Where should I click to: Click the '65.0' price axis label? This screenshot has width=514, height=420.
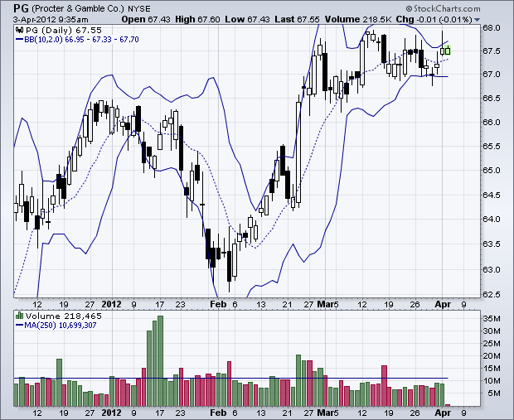click(x=491, y=171)
